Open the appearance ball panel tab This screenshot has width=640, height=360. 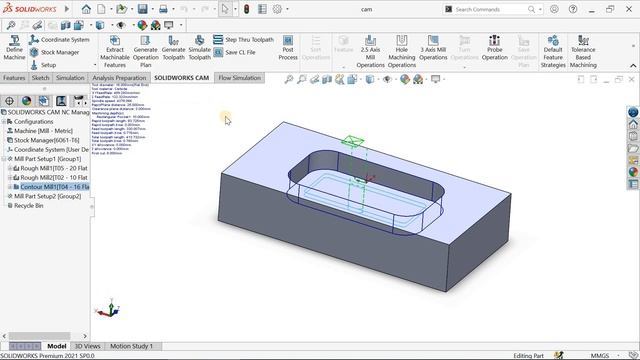[x=27, y=101]
